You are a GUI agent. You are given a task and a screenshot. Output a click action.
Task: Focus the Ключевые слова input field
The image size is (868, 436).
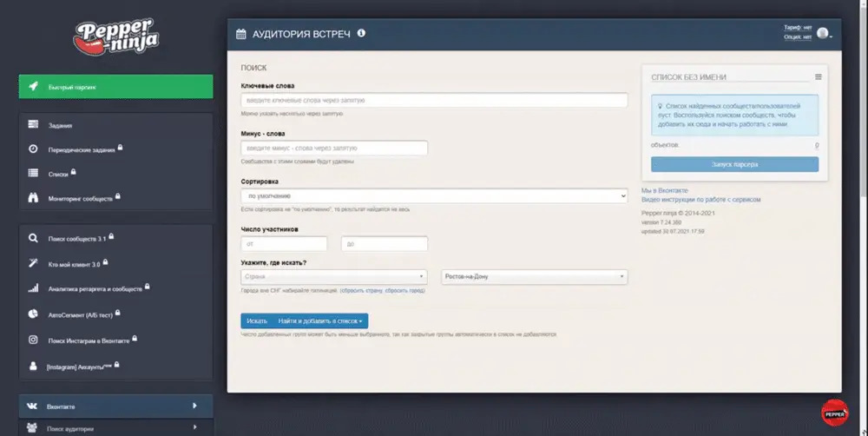(x=434, y=100)
